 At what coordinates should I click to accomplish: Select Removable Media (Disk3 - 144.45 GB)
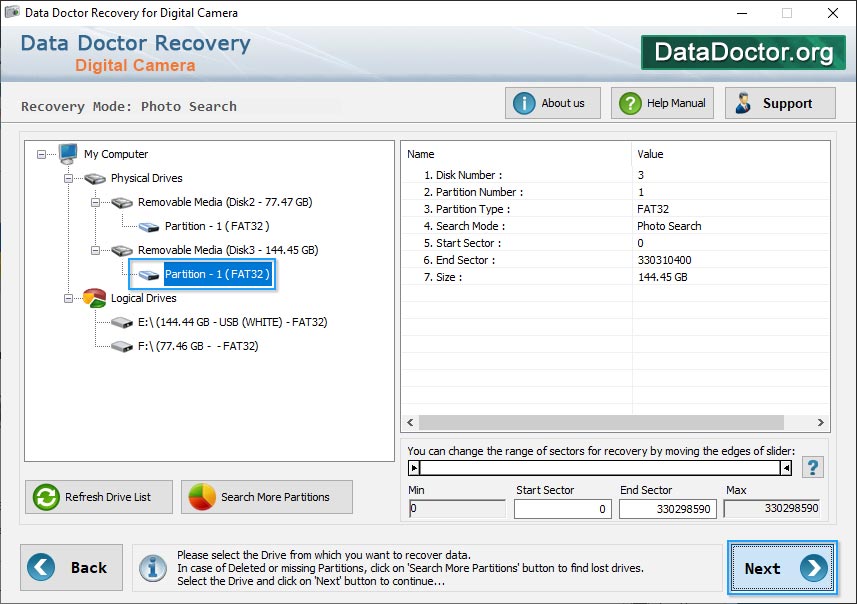point(228,250)
